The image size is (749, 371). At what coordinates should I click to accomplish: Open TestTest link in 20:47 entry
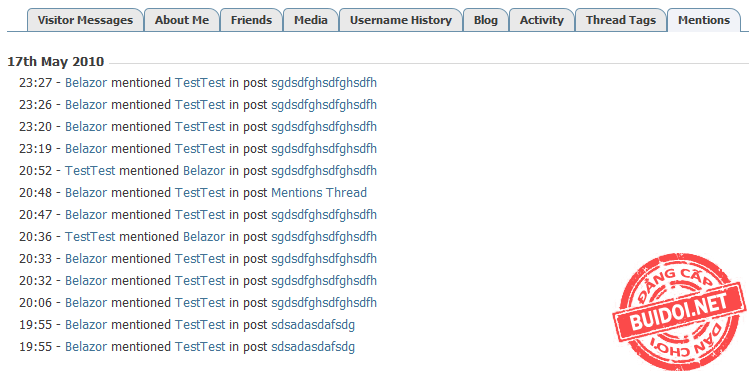click(x=200, y=214)
